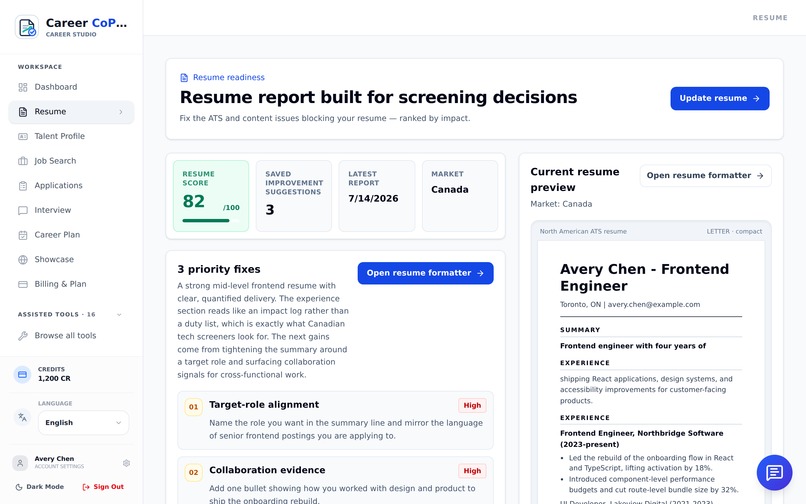Click the Resume readiness link text
The image size is (806, 504).
click(x=229, y=78)
